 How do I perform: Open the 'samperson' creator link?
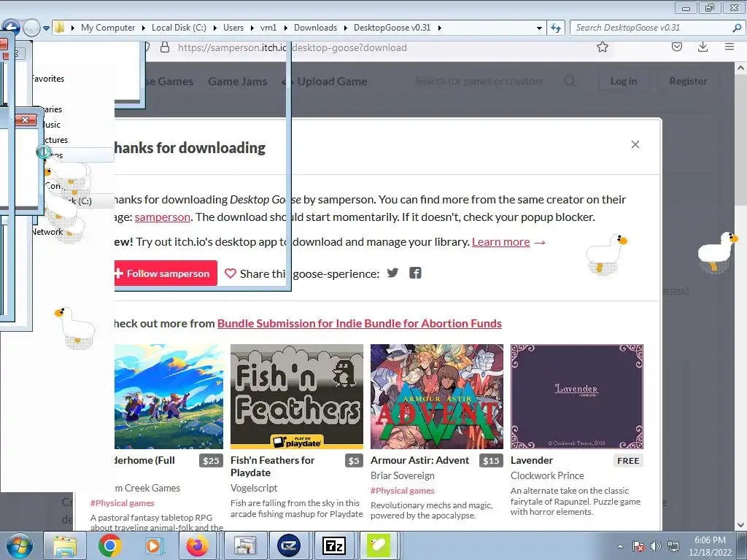(163, 217)
